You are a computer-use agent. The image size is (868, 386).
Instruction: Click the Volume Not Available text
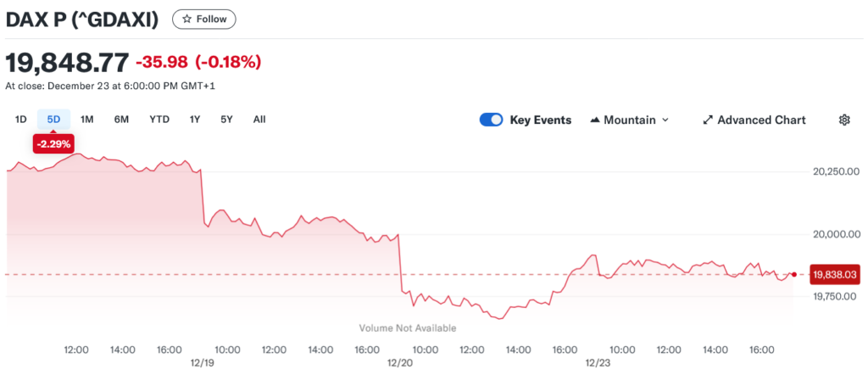tap(408, 327)
